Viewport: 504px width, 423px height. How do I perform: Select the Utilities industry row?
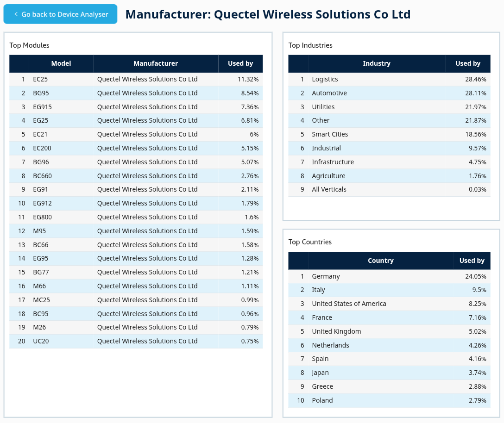[389, 107]
